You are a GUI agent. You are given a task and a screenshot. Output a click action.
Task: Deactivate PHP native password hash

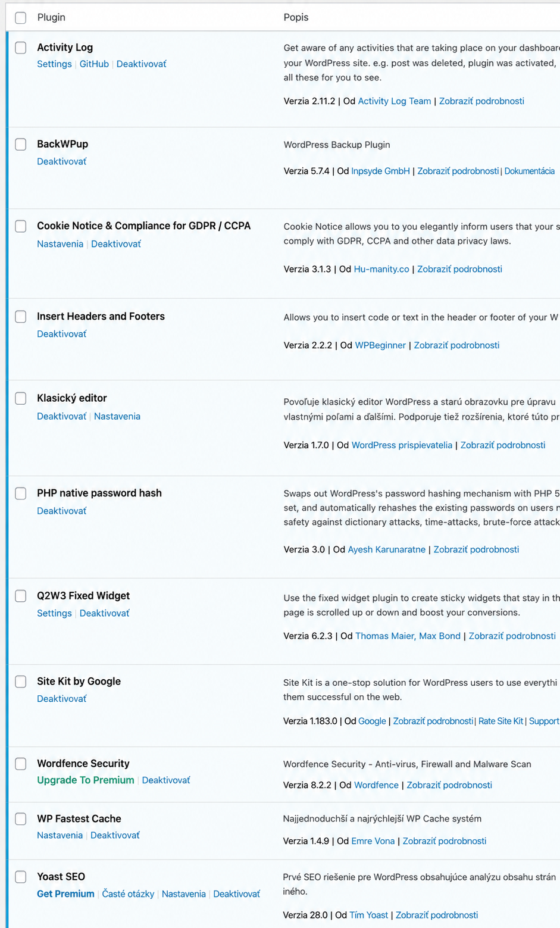tap(62, 511)
